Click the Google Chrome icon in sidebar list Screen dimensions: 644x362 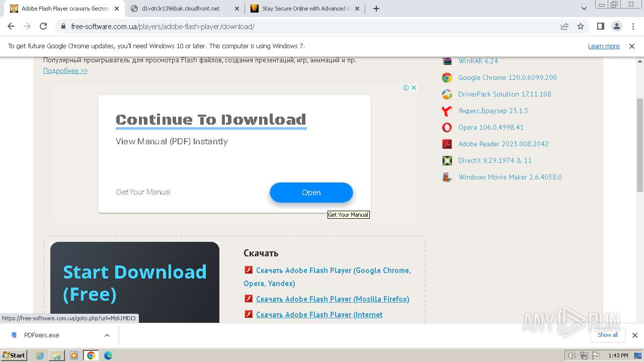[x=447, y=77]
